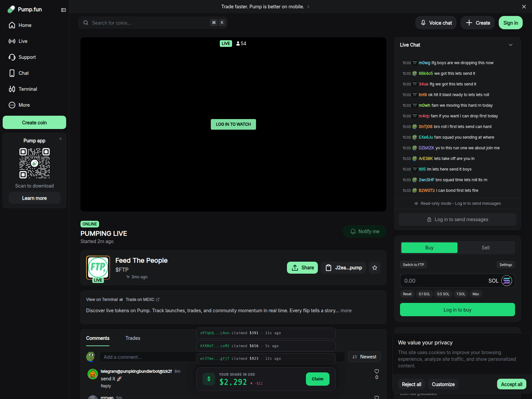532x399 pixels.
Task: Click the GnTjG8 username in chat
Action: [426, 127]
